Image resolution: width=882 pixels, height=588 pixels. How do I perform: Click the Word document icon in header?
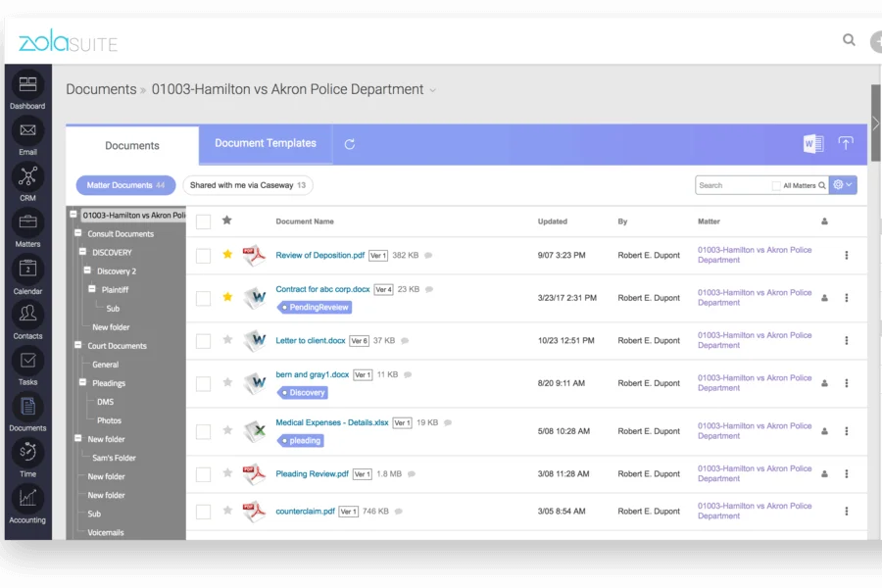813,143
